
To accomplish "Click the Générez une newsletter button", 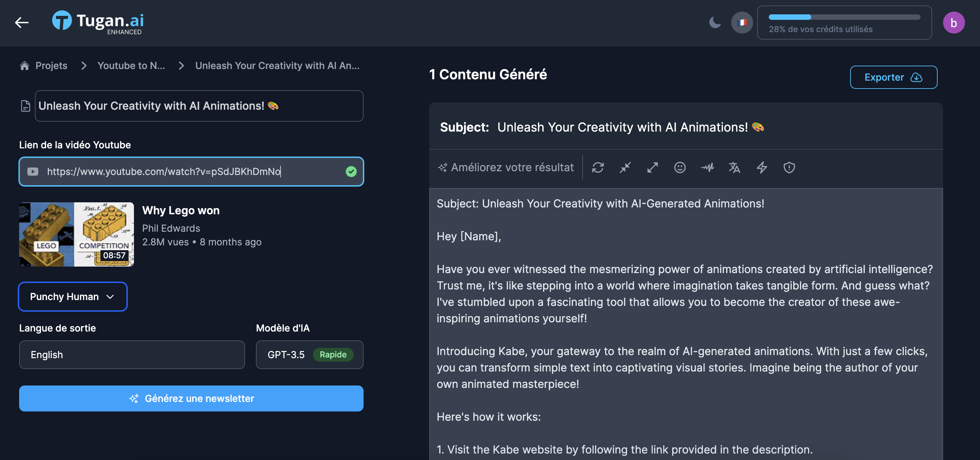I will click(x=191, y=398).
